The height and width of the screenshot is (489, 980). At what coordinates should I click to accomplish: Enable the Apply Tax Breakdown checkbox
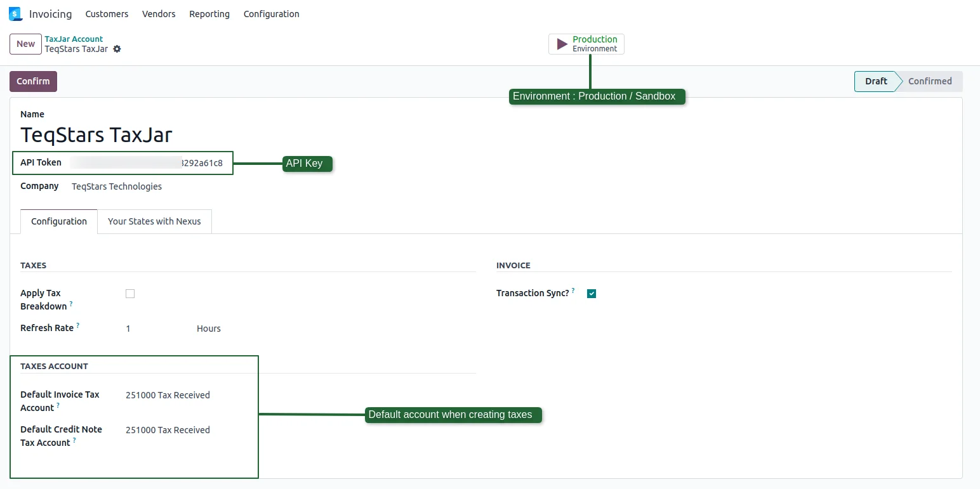(130, 294)
